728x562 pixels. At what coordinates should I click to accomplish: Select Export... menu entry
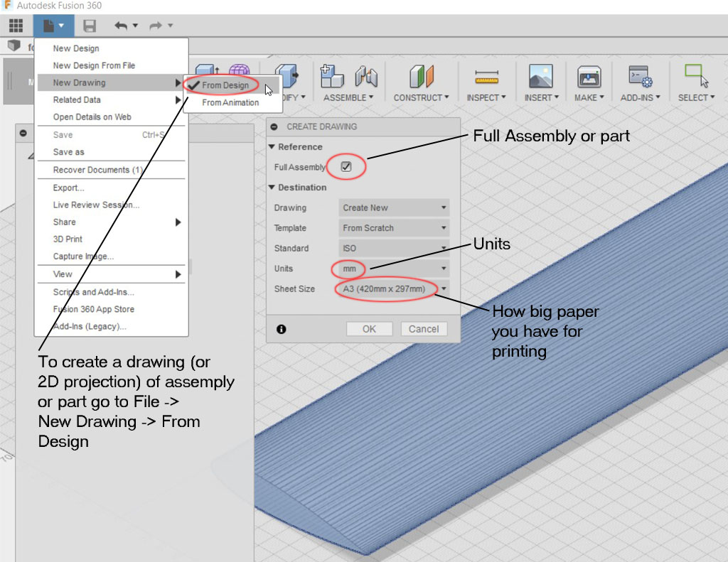(112, 188)
